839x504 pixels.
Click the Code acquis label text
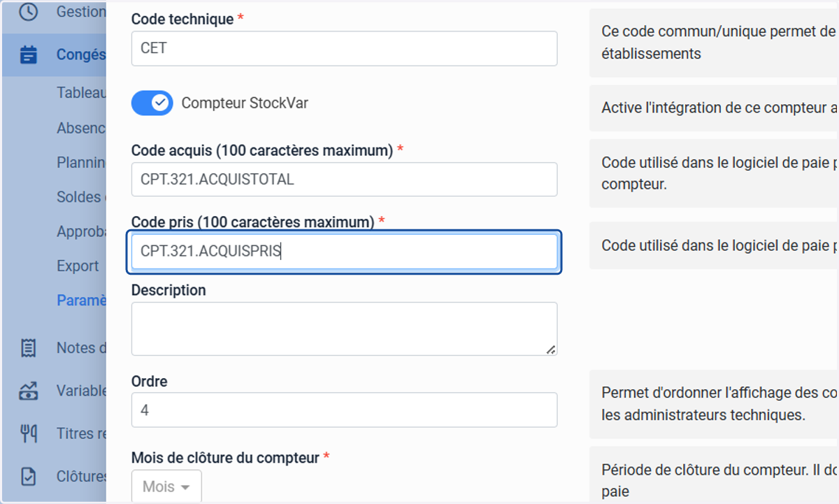(262, 150)
